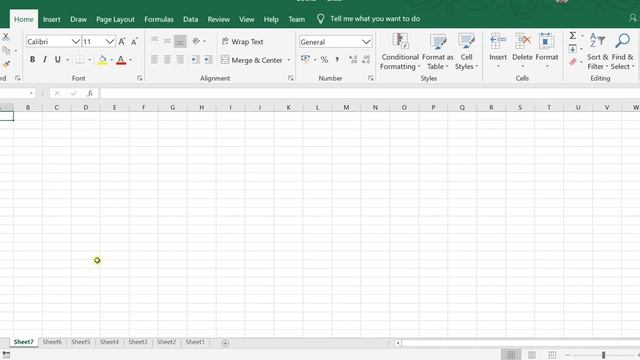Add a new sheet with plus icon
This screenshot has height=360, width=640.
tap(225, 343)
